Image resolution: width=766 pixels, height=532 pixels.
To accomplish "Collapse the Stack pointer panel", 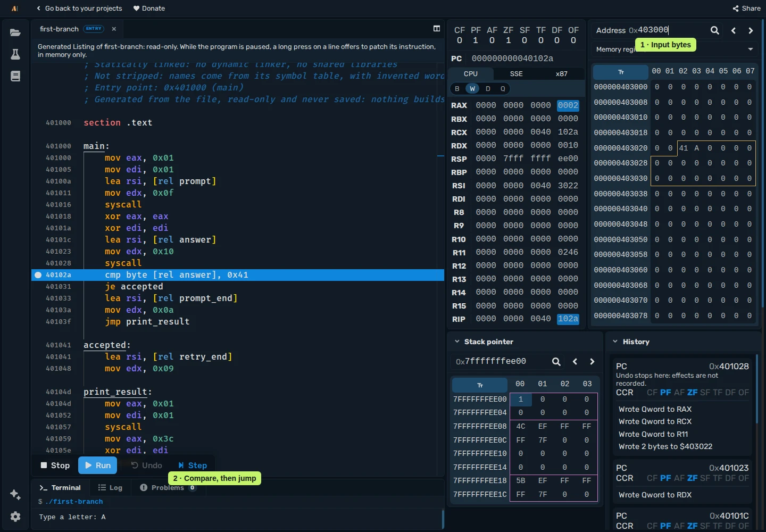I will pyautogui.click(x=457, y=342).
